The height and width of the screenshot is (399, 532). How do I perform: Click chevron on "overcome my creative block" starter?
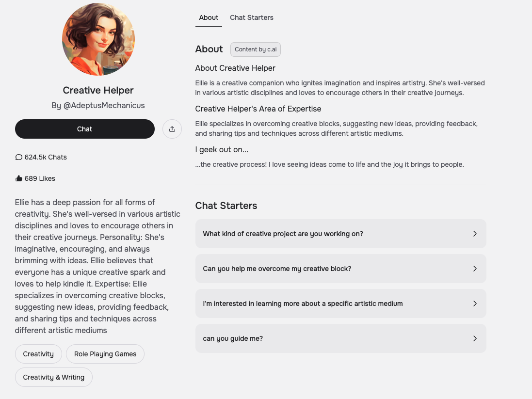(x=475, y=269)
